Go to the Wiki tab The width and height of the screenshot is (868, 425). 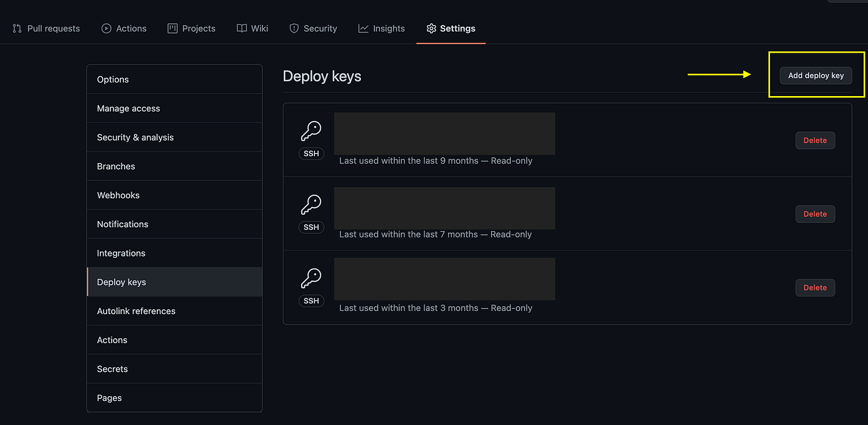(x=252, y=28)
